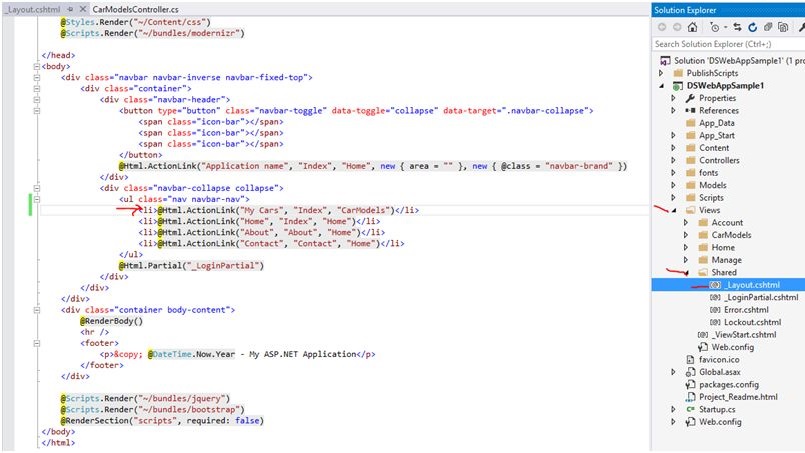Select the Web.config under Views
This screenshot has height=453, width=805.
(733, 347)
